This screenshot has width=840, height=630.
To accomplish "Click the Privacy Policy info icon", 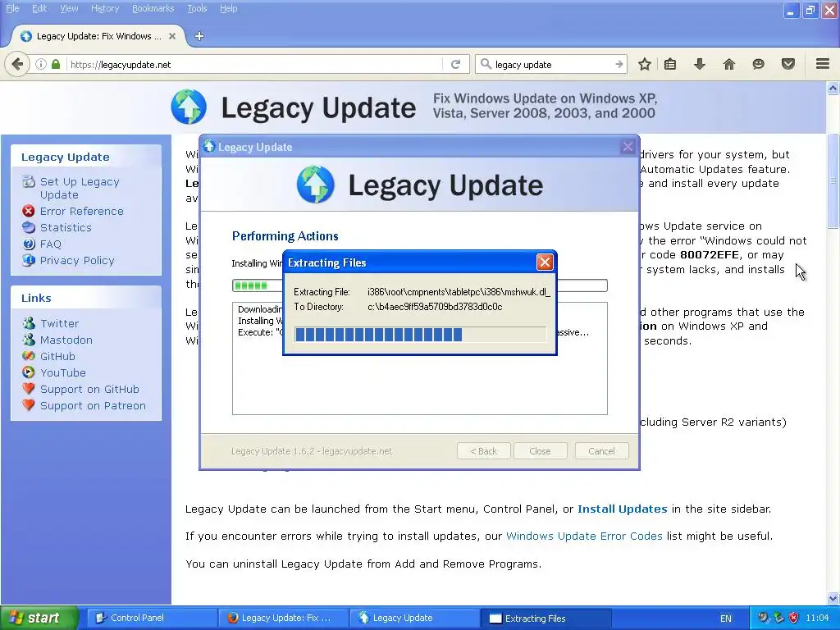I will [x=29, y=260].
